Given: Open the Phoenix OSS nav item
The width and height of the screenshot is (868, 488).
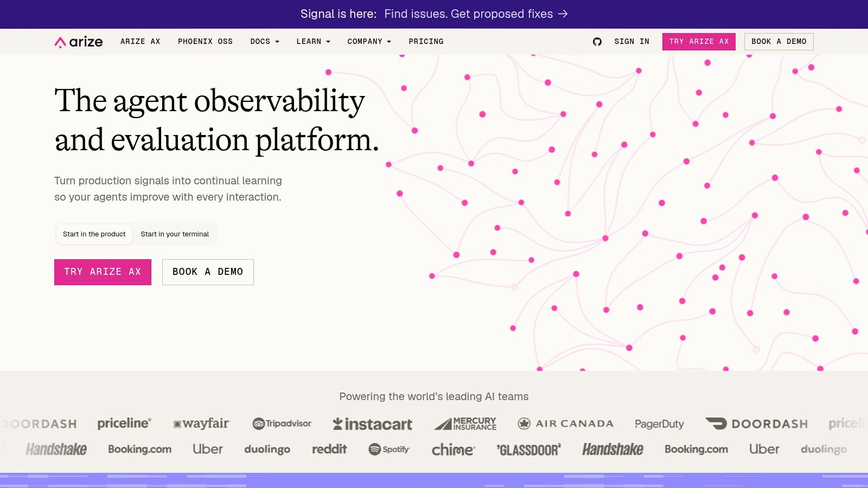Looking at the screenshot, I should tap(205, 42).
